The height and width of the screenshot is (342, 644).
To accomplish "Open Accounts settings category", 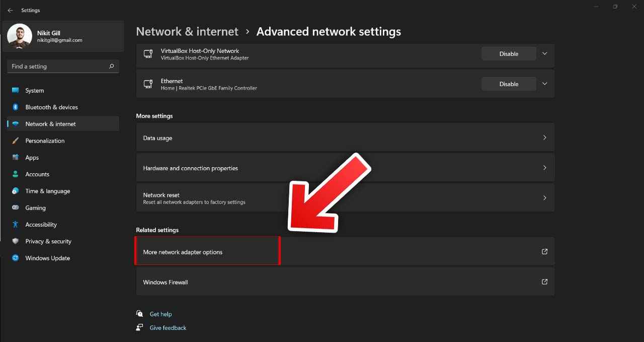I will (63, 174).
